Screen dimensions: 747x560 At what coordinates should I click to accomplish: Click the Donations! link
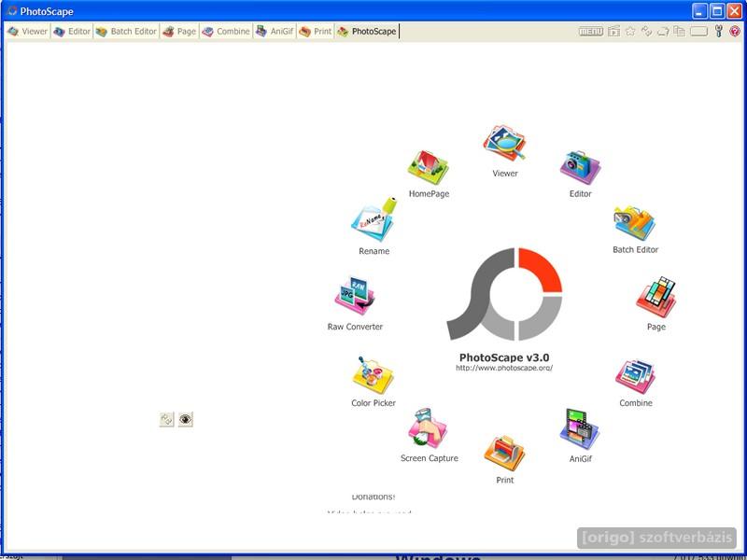click(x=373, y=497)
